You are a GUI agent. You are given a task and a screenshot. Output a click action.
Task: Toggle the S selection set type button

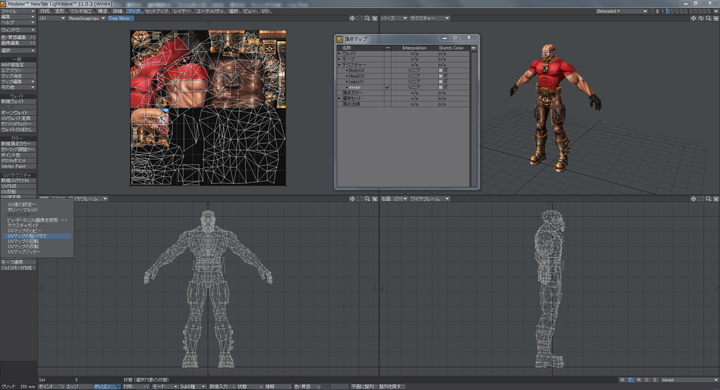[x=655, y=380]
